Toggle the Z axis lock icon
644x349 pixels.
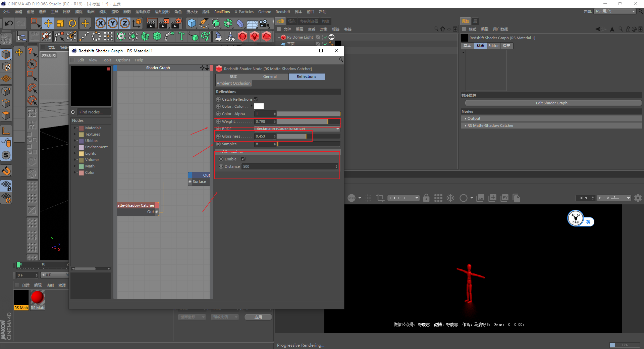coord(125,23)
